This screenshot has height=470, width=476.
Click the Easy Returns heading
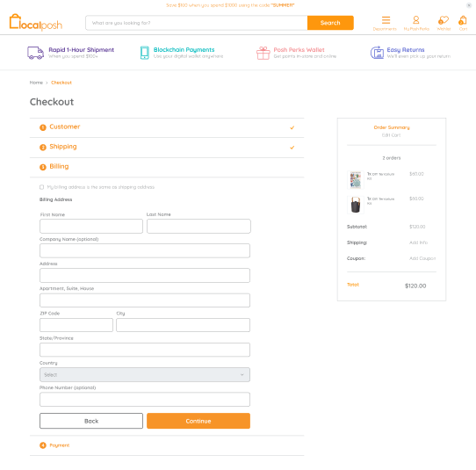(406, 50)
